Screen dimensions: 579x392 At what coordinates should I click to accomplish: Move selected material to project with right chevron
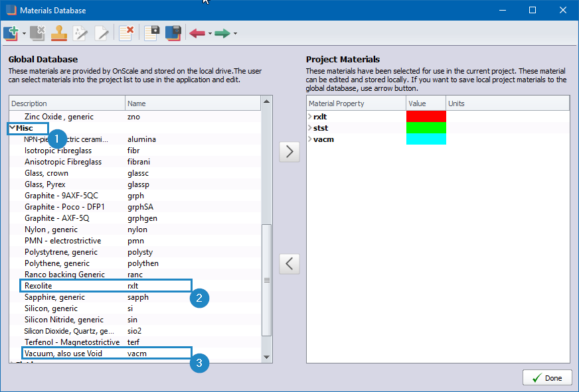289,152
